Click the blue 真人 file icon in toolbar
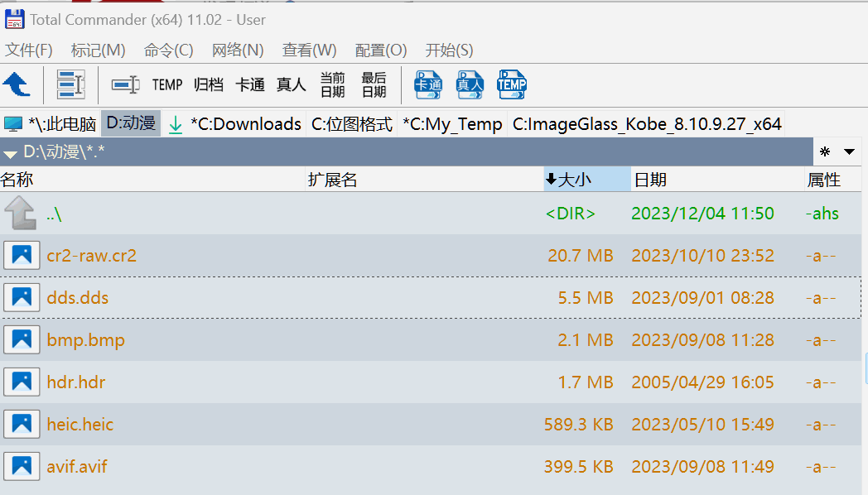Viewport: 868px width, 495px height. click(x=470, y=84)
